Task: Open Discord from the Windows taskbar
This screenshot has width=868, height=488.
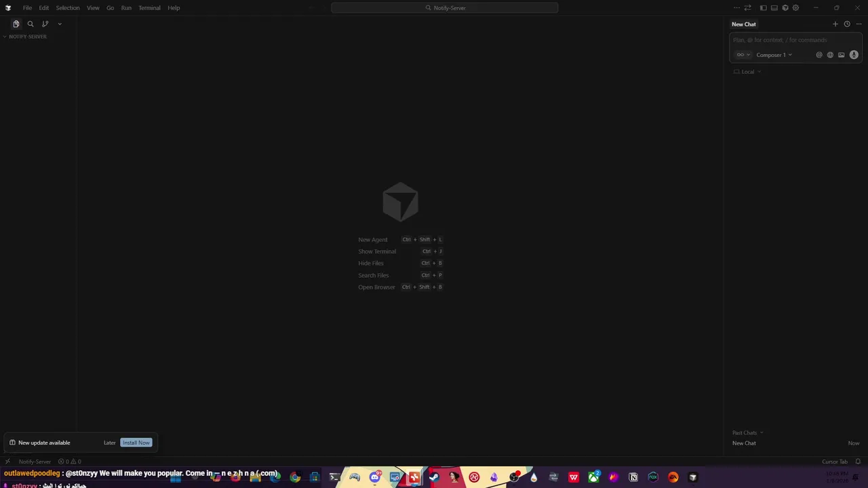Action: pyautogui.click(x=375, y=477)
